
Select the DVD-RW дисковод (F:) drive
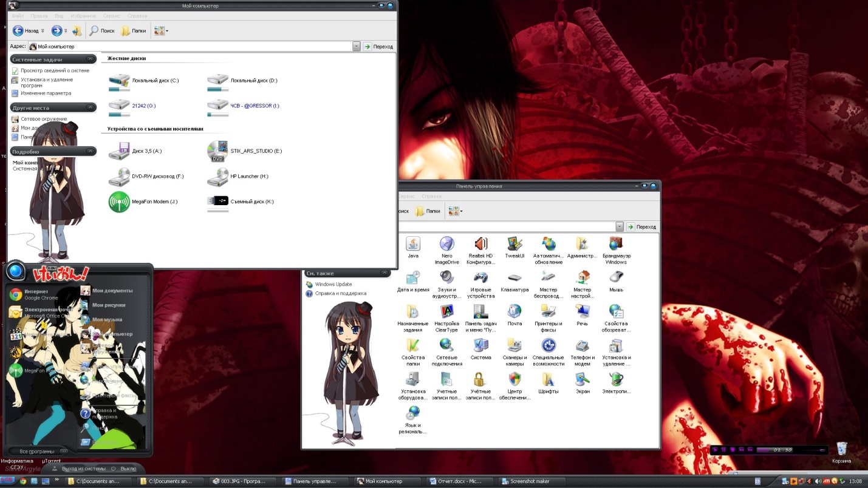pyautogui.click(x=146, y=176)
